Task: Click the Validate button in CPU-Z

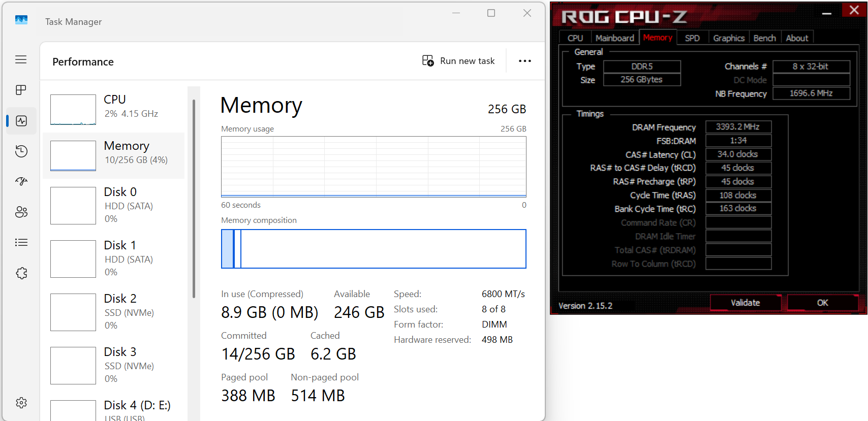Action: click(745, 303)
